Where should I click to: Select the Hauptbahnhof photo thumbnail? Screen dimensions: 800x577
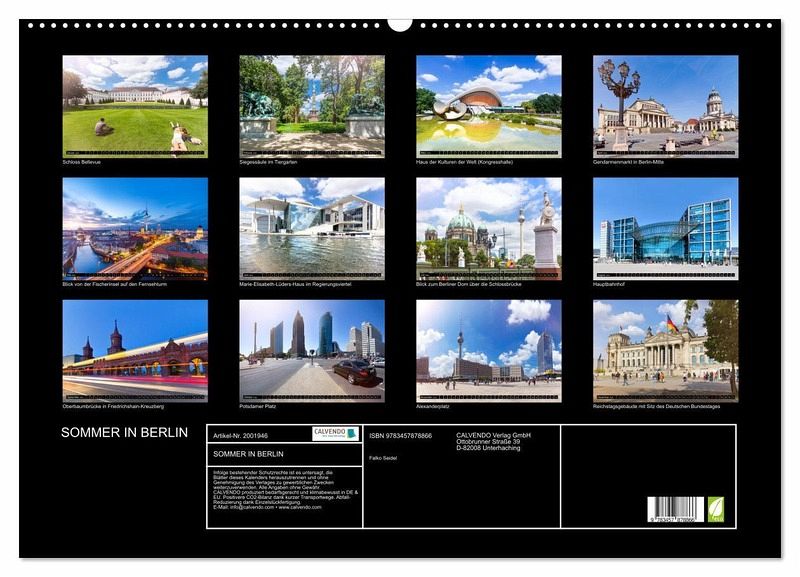pyautogui.click(x=665, y=229)
